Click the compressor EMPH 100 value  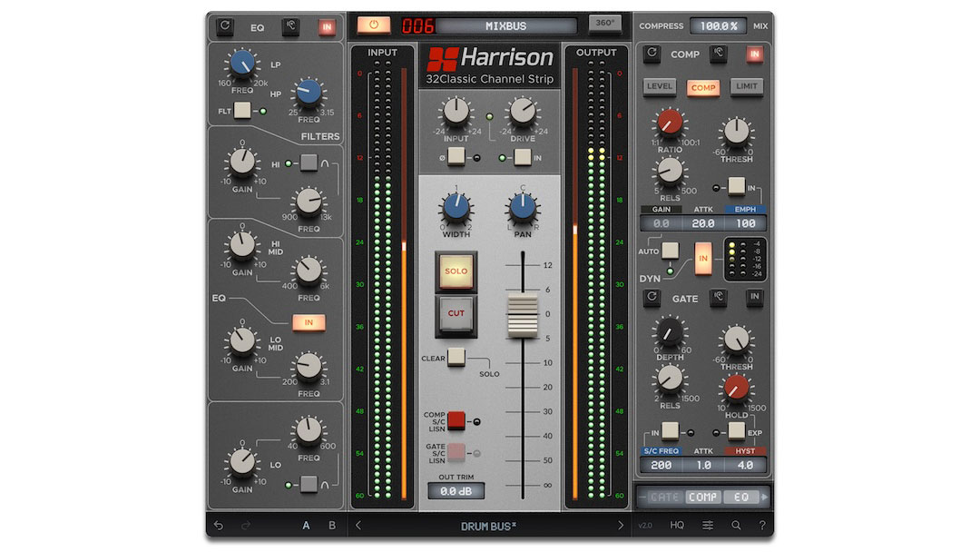click(745, 223)
